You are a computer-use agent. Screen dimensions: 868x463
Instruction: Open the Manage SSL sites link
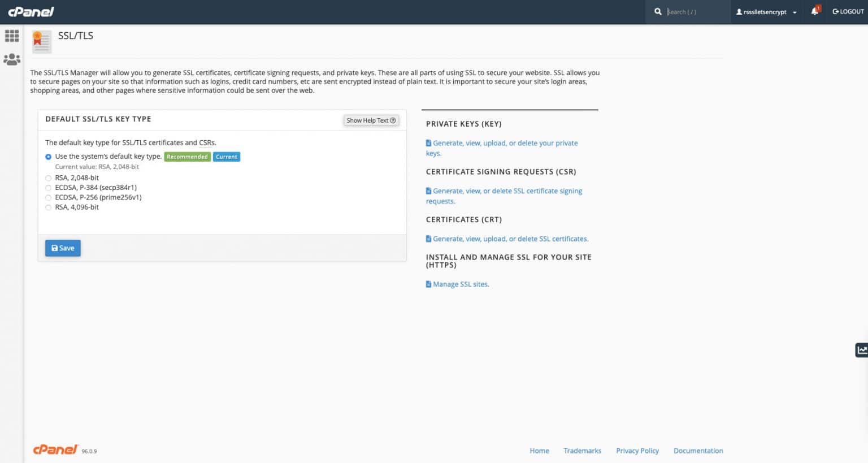[461, 284]
